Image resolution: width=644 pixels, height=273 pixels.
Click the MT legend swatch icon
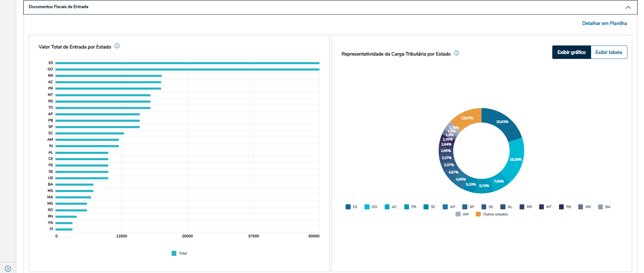tap(541, 207)
